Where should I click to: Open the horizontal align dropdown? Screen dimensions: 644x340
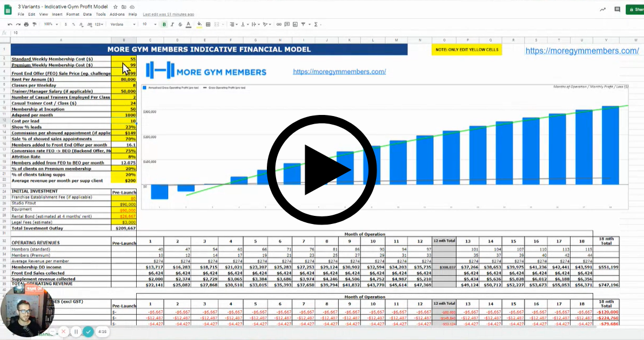pyautogui.click(x=234, y=25)
